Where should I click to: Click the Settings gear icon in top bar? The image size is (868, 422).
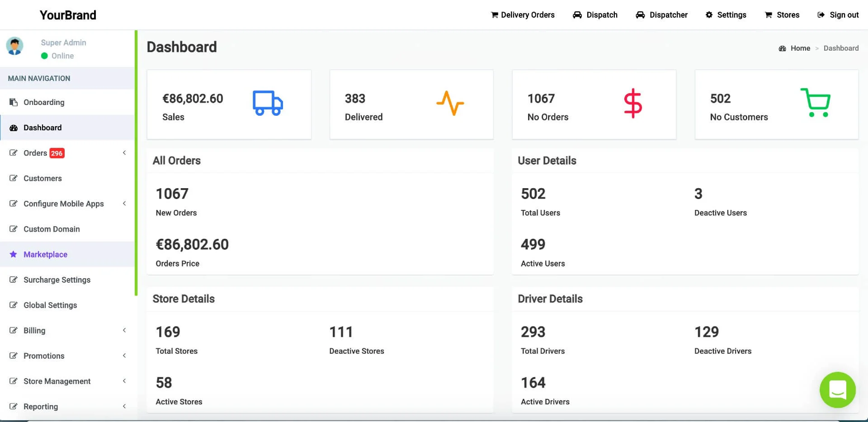(x=709, y=15)
